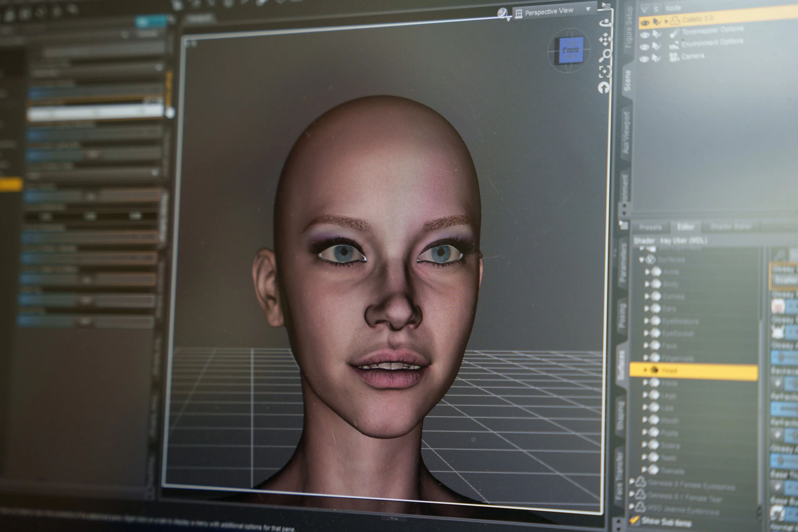The height and width of the screenshot is (532, 798).
Task: Select the Pupils surface
Action: pos(669,433)
